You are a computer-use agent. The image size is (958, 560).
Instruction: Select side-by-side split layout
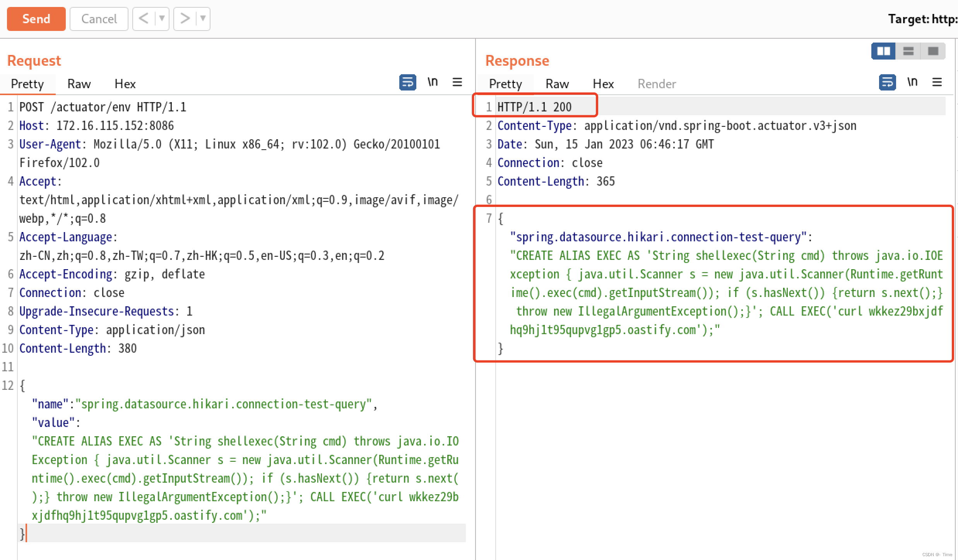[x=883, y=51]
